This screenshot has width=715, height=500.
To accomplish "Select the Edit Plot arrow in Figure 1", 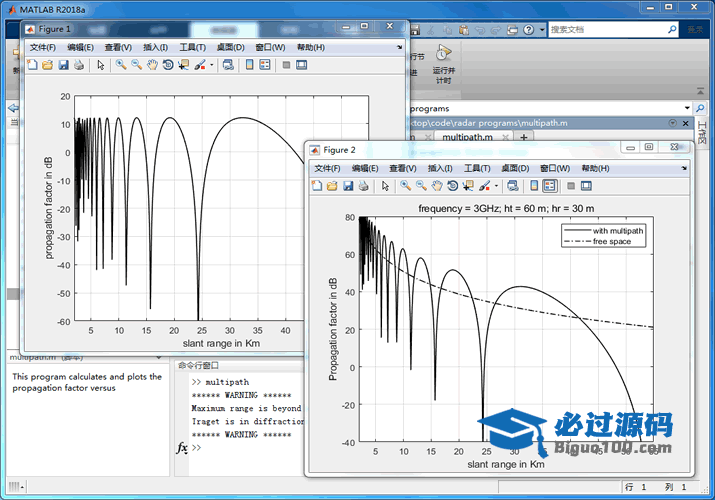I will pyautogui.click(x=101, y=65).
